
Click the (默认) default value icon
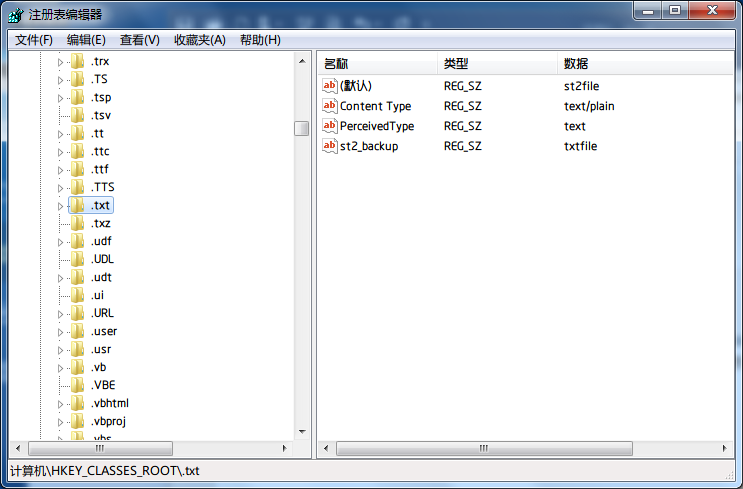[330, 86]
